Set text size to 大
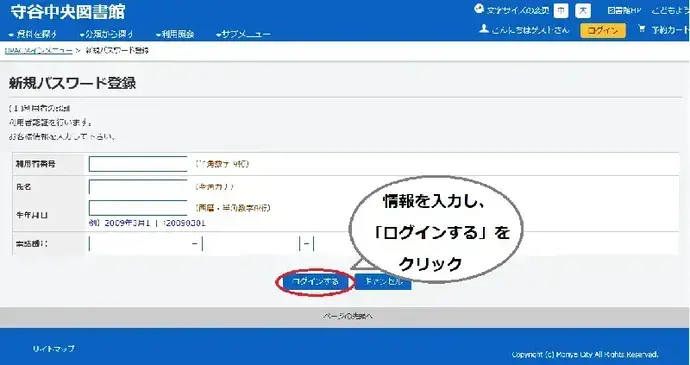 pos(583,11)
